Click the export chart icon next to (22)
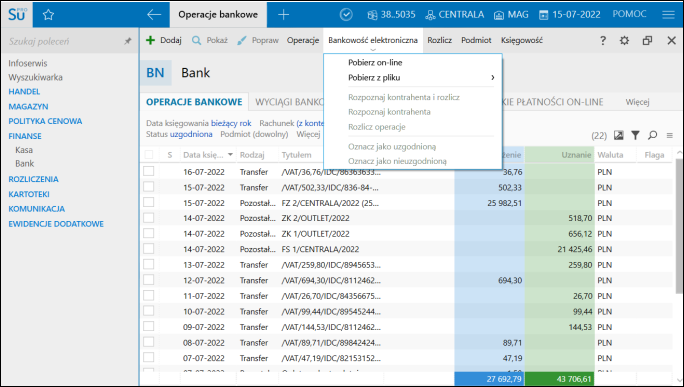 (x=619, y=136)
